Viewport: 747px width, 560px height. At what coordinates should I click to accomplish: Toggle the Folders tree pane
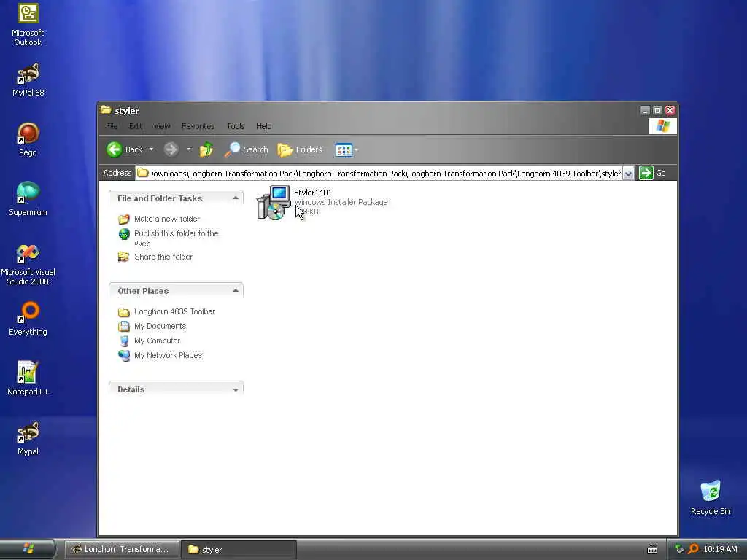click(x=300, y=149)
